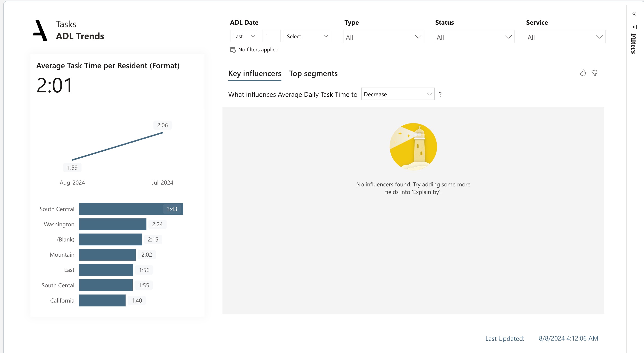Click the company logo icon
Image resolution: width=644 pixels, height=353 pixels.
pyautogui.click(x=40, y=31)
